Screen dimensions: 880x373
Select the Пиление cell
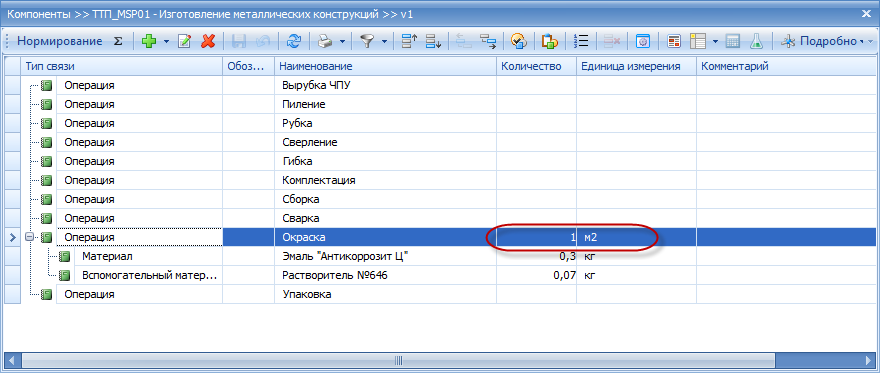point(386,104)
